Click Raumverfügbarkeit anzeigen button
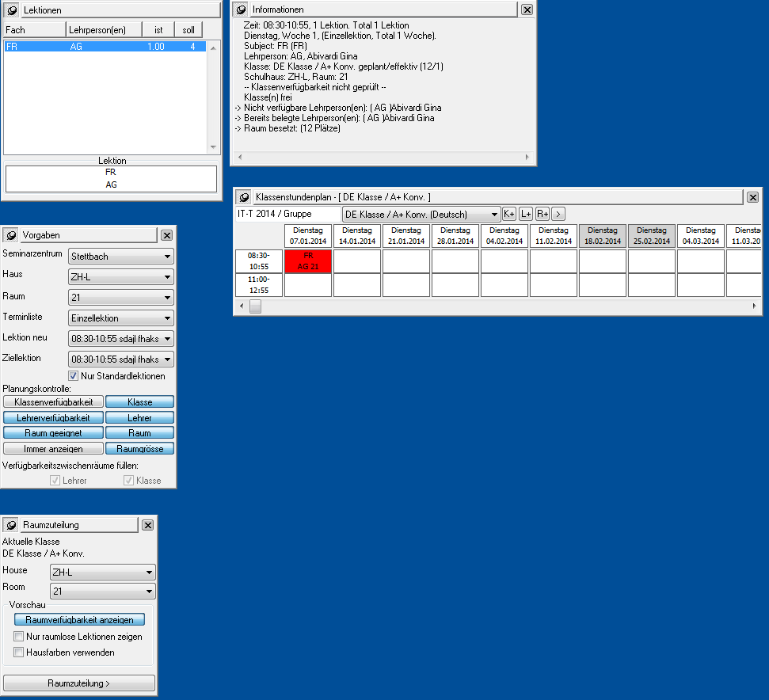Image resolution: width=769 pixels, height=700 pixels. coord(79,620)
